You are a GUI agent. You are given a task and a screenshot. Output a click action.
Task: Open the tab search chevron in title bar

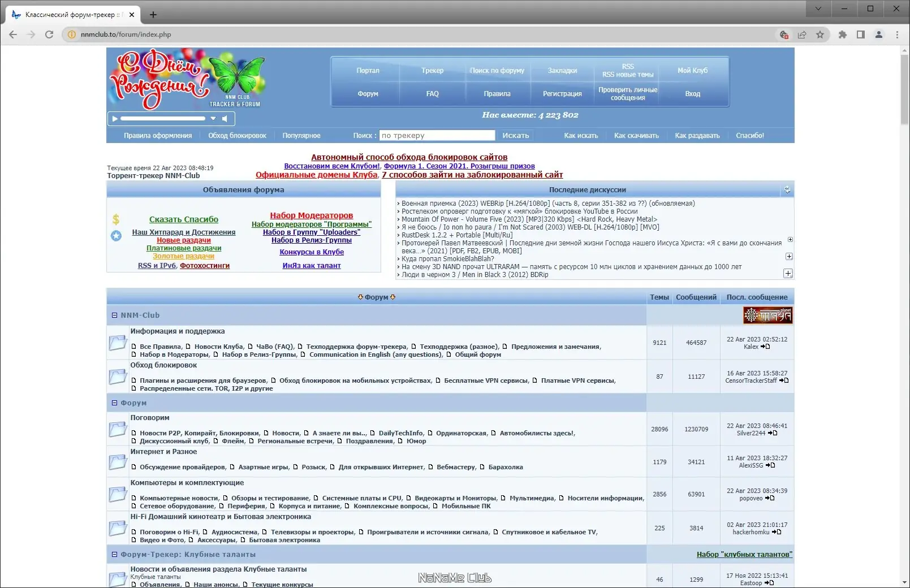pyautogui.click(x=818, y=8)
